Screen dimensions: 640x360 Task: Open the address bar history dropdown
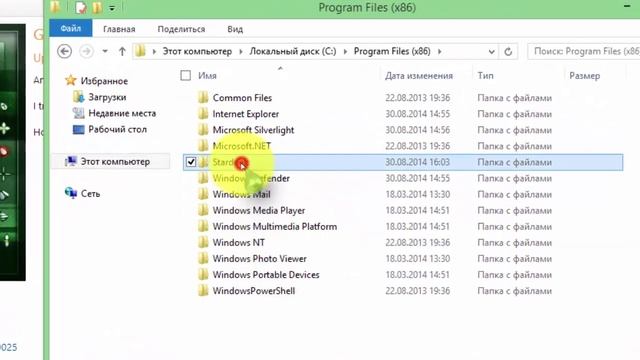[x=491, y=51]
